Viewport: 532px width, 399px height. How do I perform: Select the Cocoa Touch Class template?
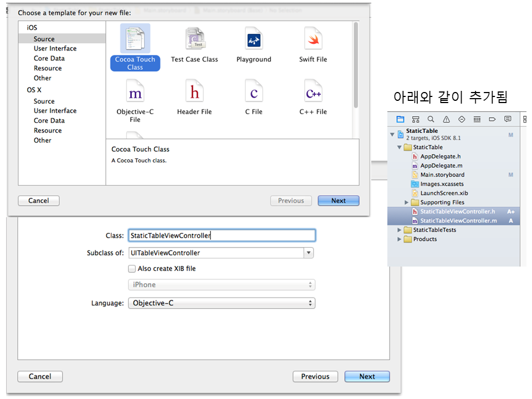pos(135,48)
